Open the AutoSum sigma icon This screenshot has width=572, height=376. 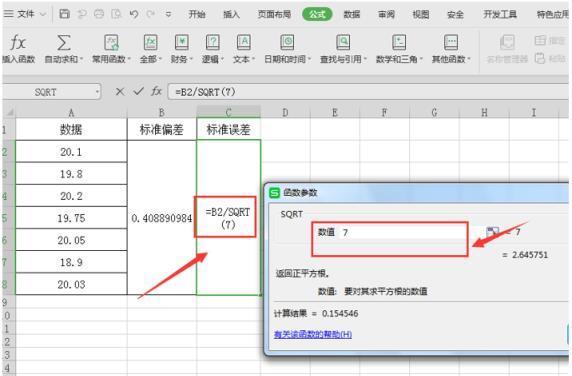(63, 43)
